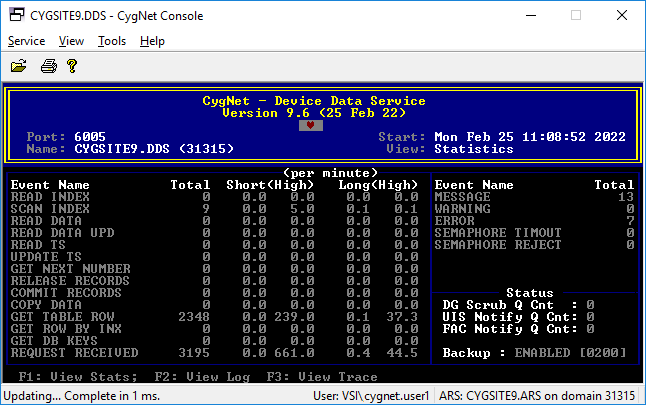Click the 44.5 long high value
The height and width of the screenshot is (405, 646).
pos(402,353)
